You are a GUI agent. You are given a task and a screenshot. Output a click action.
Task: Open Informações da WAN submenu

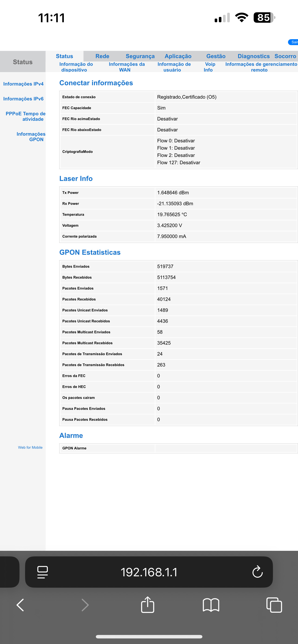126,67
